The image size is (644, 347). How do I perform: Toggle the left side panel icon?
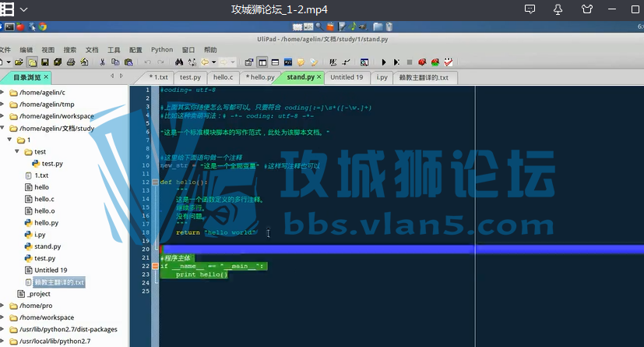262,62
